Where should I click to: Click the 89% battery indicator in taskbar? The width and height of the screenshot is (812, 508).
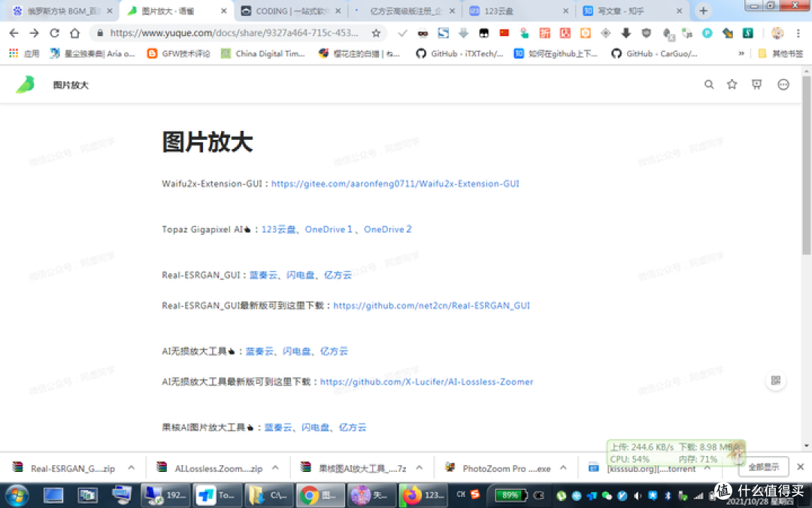(x=510, y=495)
